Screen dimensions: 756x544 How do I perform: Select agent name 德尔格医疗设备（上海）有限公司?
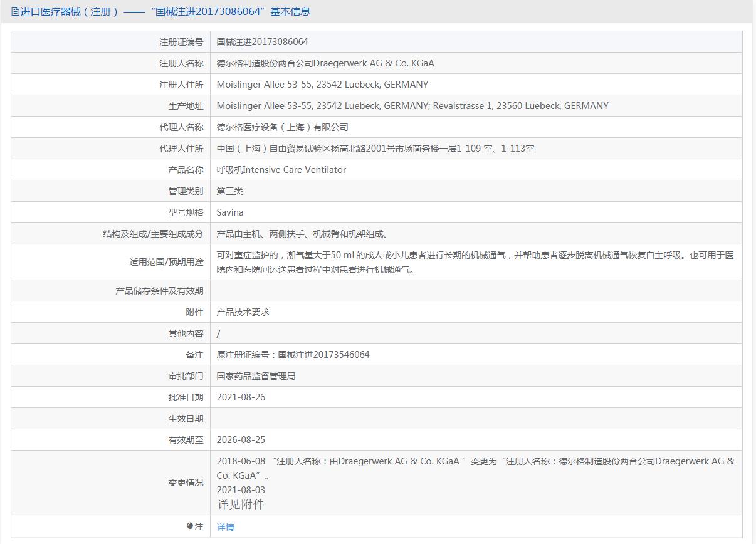[283, 127]
